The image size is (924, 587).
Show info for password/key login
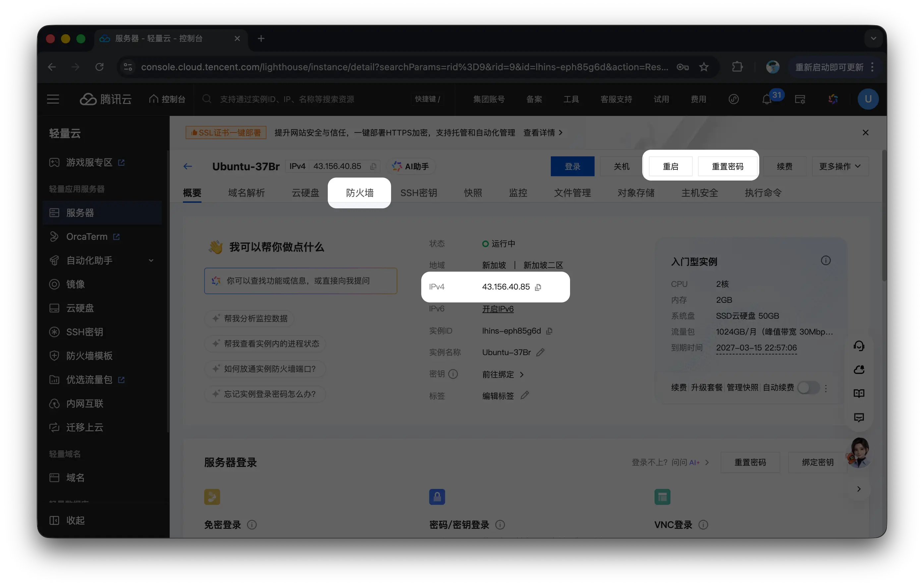[500, 525]
